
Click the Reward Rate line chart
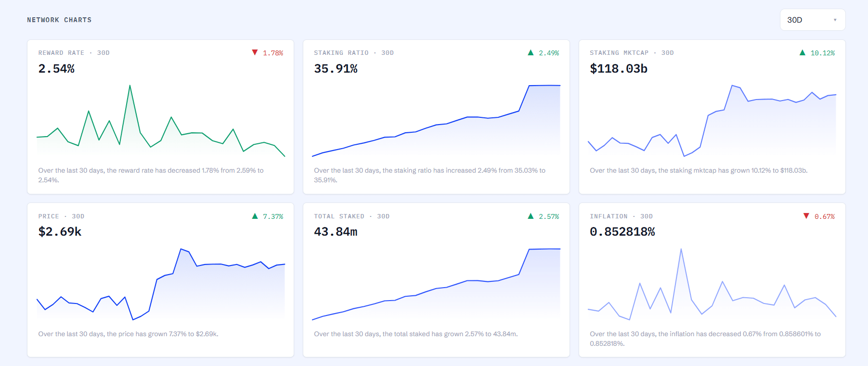click(161, 121)
